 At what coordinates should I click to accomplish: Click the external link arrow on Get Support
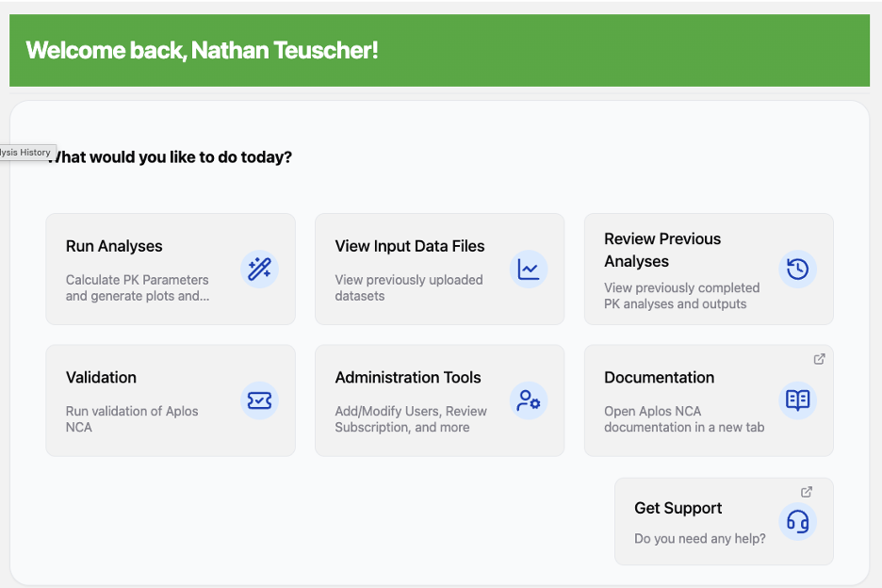[x=807, y=492]
